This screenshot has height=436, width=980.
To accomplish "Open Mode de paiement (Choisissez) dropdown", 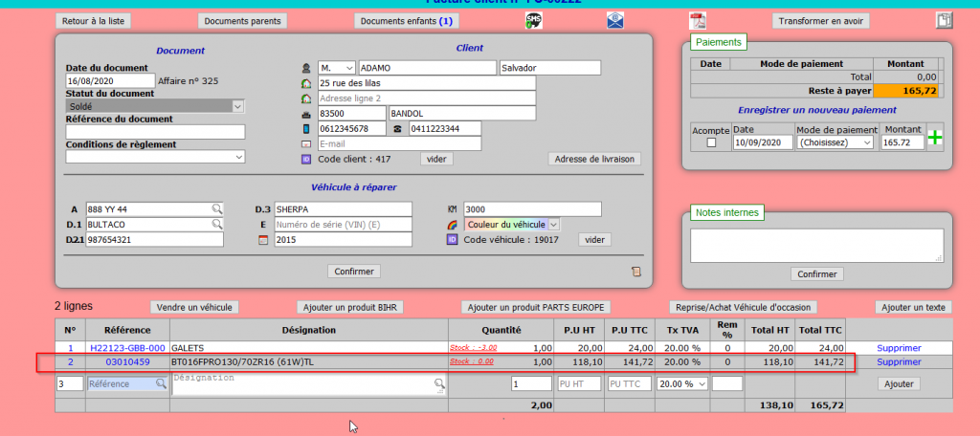I will (x=835, y=143).
